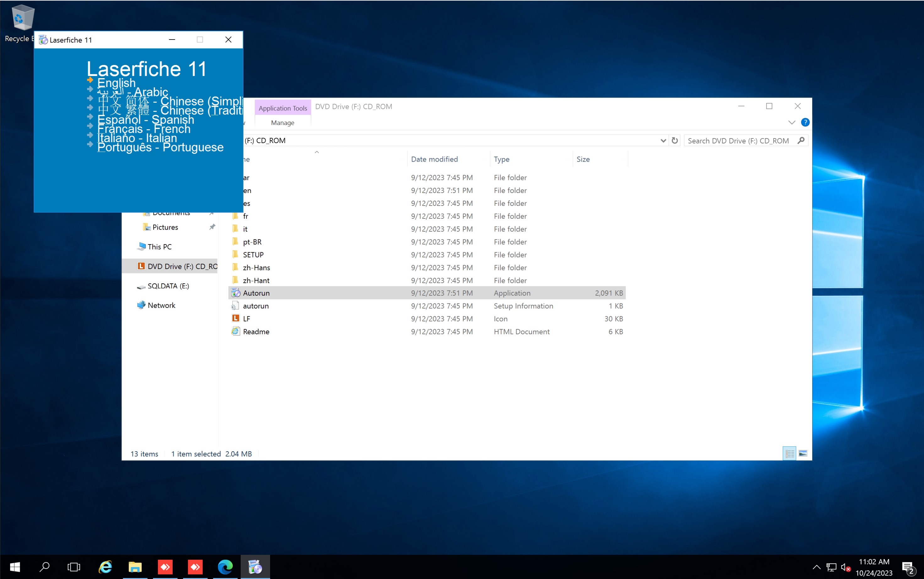Click the refresh icon beside address bar
Image resolution: width=924 pixels, height=579 pixels.
[x=675, y=141]
